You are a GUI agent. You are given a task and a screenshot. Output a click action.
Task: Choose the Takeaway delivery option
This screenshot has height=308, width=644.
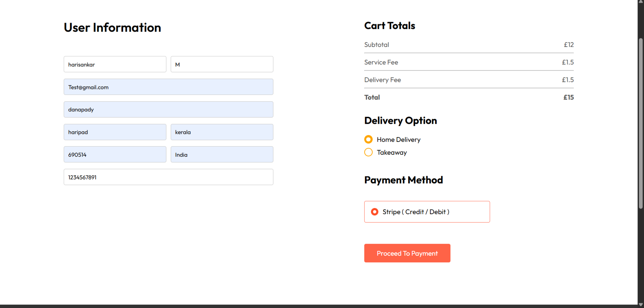(368, 152)
